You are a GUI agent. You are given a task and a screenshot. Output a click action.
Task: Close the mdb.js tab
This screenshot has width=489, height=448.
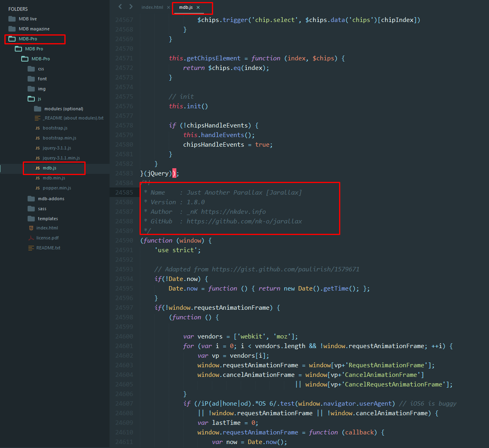coord(198,8)
